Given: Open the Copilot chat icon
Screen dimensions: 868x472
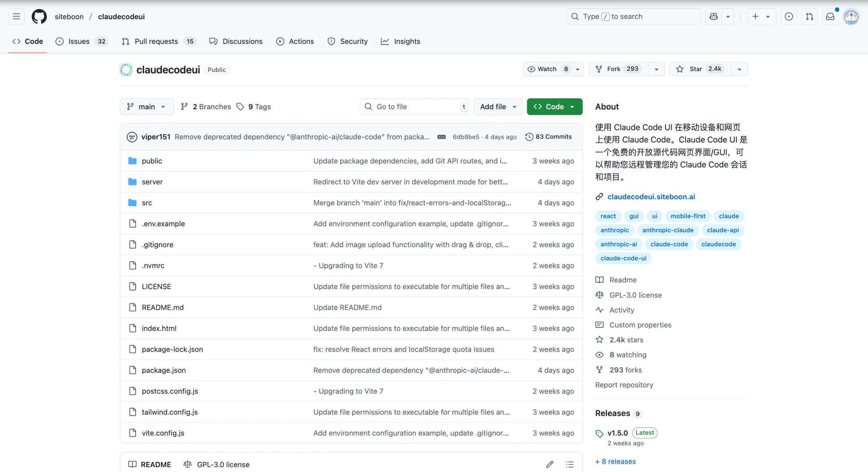Looking at the screenshot, I should pyautogui.click(x=714, y=17).
